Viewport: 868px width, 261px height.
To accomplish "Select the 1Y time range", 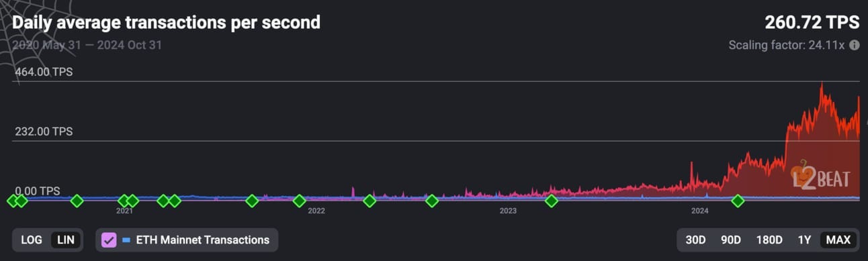I will pos(804,240).
